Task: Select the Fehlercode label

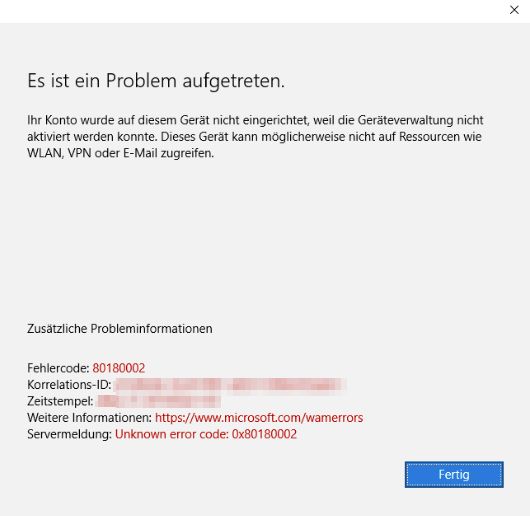Action: (x=58, y=368)
